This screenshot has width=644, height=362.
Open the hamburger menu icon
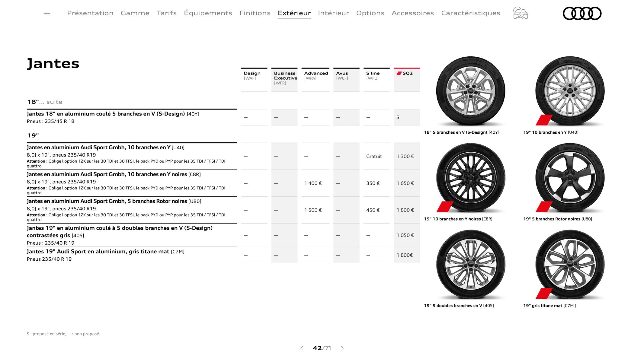pos(47,13)
